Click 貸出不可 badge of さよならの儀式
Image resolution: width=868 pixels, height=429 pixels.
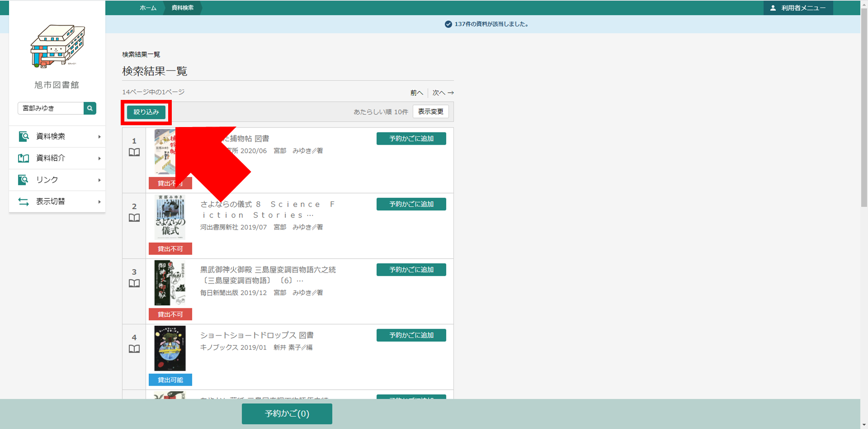tap(170, 249)
